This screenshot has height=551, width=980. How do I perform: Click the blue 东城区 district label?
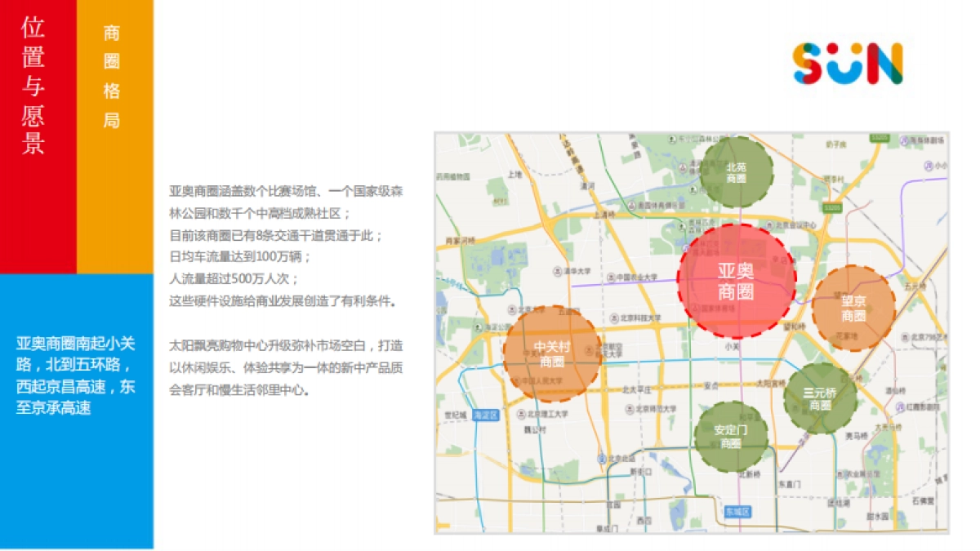click(737, 511)
